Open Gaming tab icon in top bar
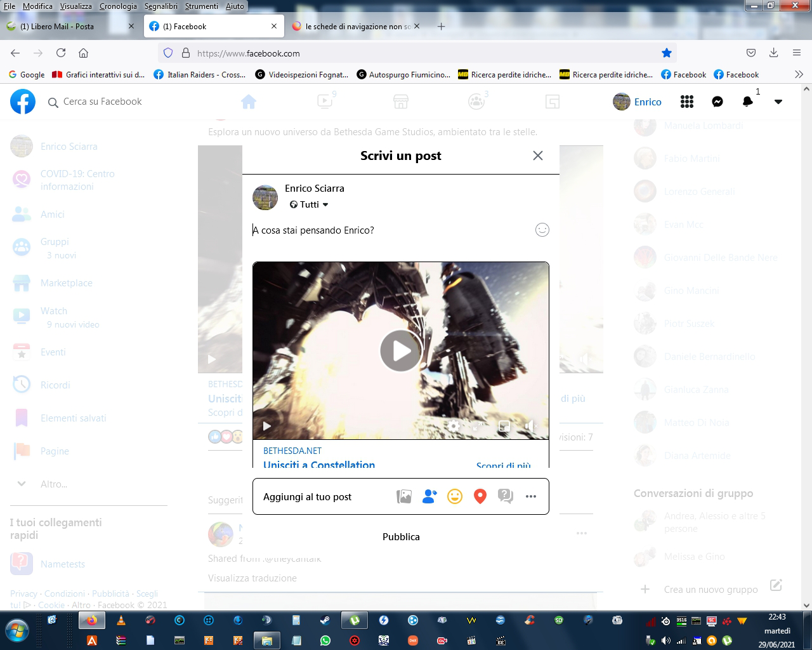This screenshot has width=812, height=650. pyautogui.click(x=553, y=102)
